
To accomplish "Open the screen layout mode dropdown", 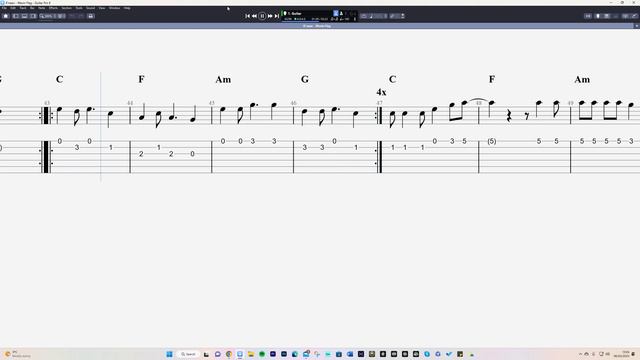I will click(61, 16).
